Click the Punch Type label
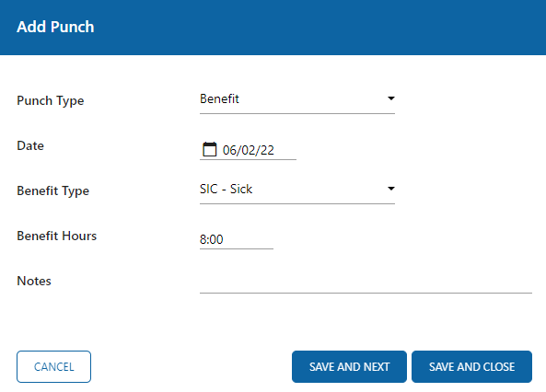 click(x=51, y=100)
